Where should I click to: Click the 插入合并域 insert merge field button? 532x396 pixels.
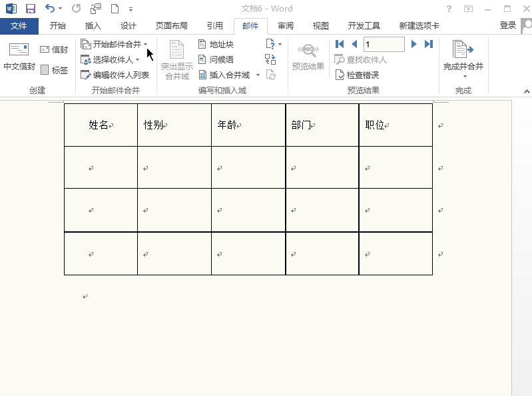click(x=225, y=75)
